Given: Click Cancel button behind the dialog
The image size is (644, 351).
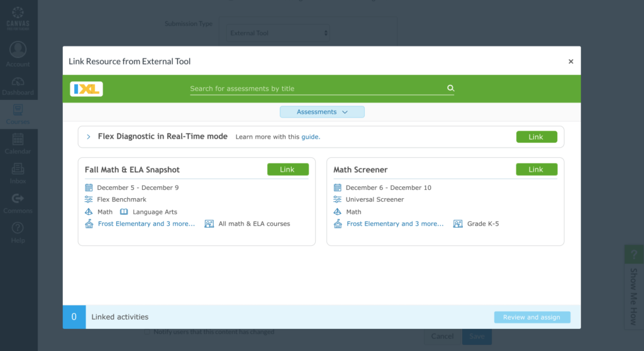Looking at the screenshot, I should pyautogui.click(x=442, y=336).
